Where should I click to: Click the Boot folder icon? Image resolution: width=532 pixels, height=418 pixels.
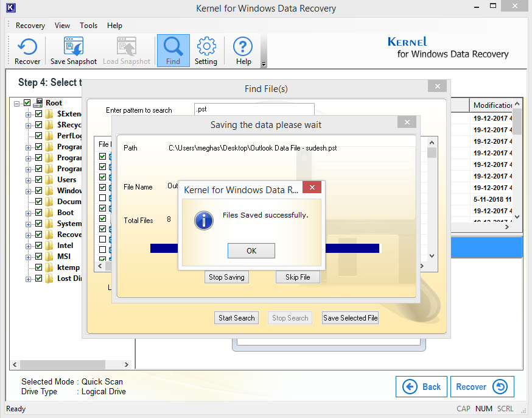49,213
